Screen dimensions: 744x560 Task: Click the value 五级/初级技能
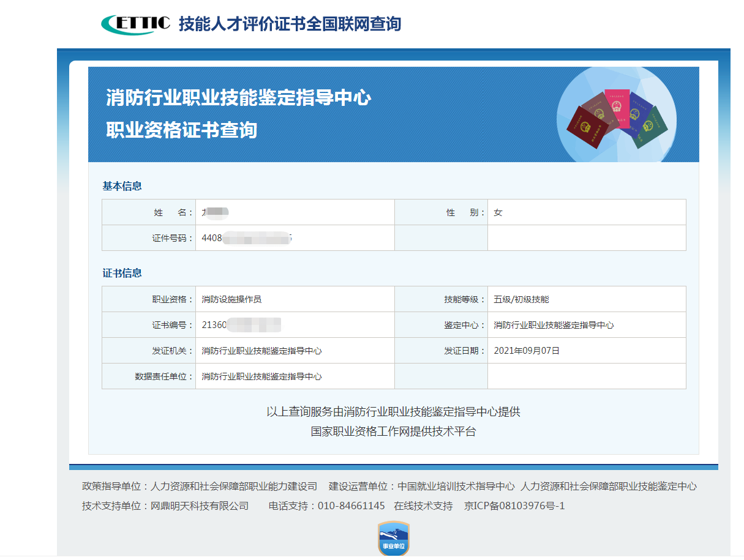(x=521, y=299)
